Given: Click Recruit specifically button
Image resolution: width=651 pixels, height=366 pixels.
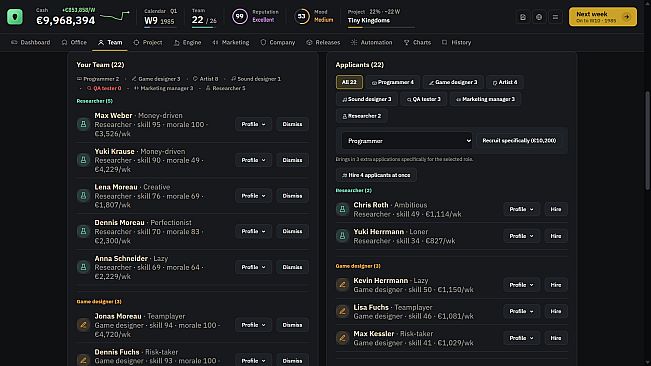Looking at the screenshot, I should tap(519, 141).
